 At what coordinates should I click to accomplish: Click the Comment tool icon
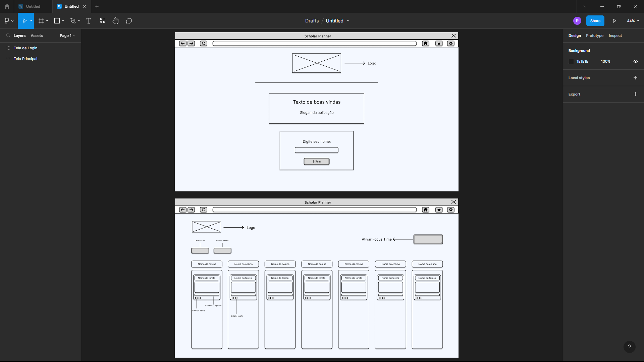point(129,21)
